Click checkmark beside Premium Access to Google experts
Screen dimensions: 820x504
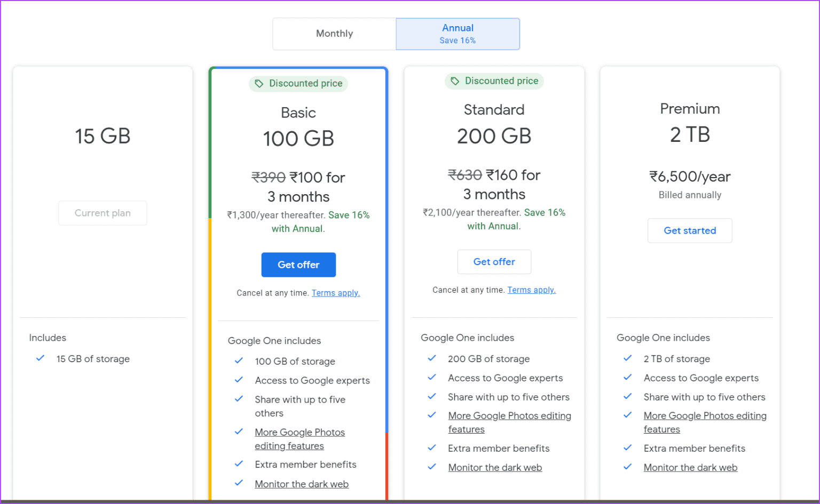click(x=628, y=377)
